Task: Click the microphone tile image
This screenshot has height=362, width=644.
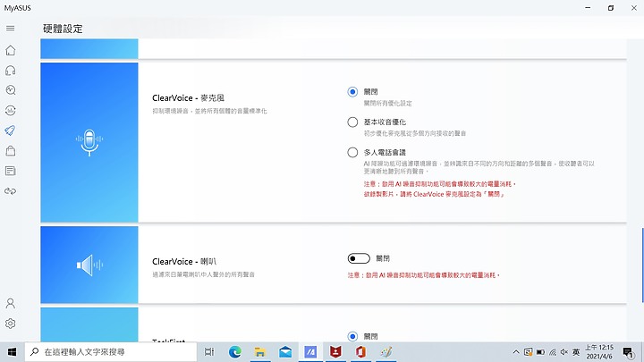Action: point(89,142)
